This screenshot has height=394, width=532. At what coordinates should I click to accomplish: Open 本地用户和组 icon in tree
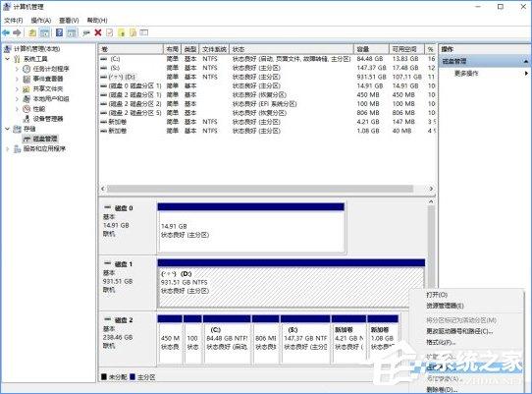pyautogui.click(x=27, y=99)
